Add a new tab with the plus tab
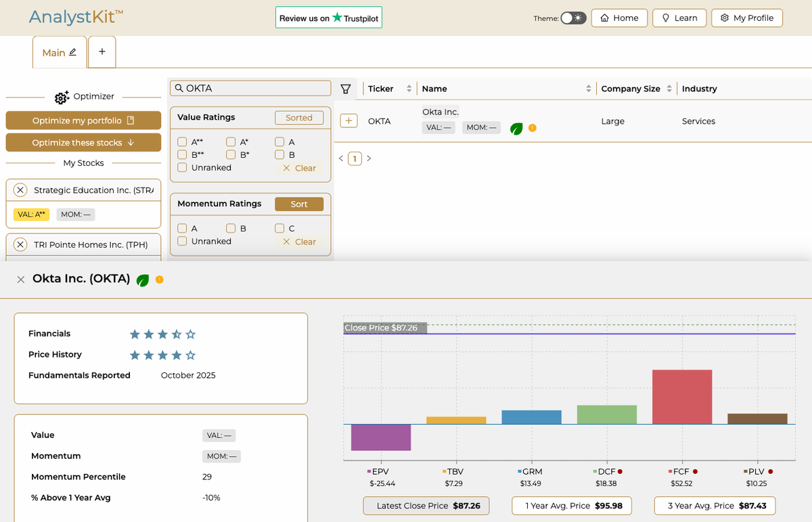Viewport: 812px width, 522px height. pos(102,52)
